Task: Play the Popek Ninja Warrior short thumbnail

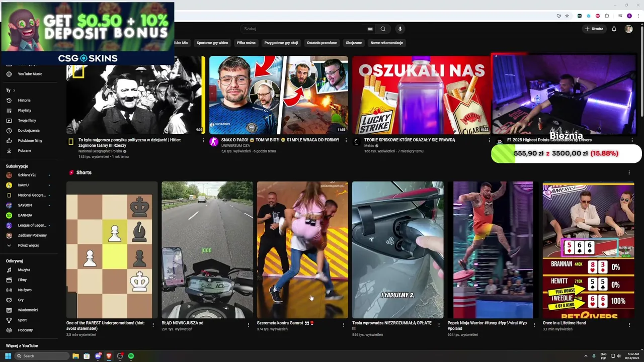Action: click(x=493, y=250)
